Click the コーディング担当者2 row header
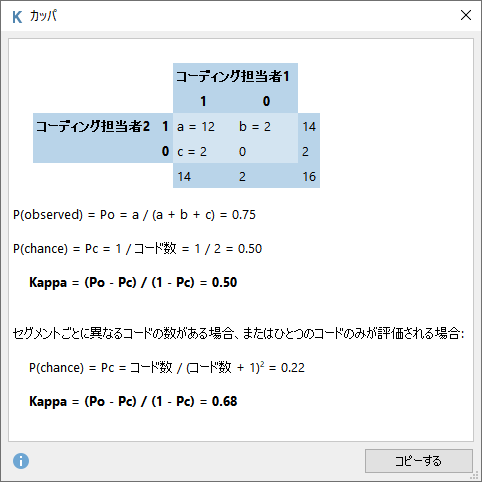Screen dimensions: 482x482 coord(93,126)
